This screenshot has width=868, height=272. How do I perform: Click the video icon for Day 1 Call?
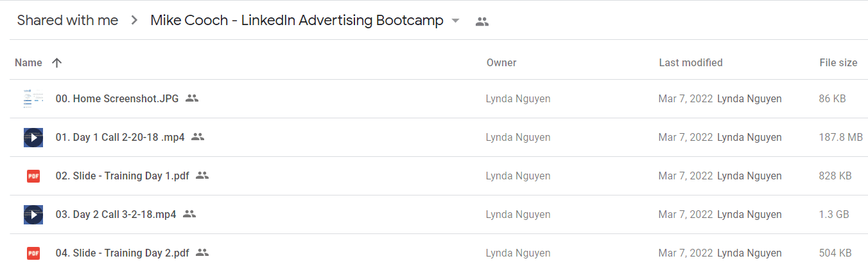pyautogui.click(x=33, y=138)
